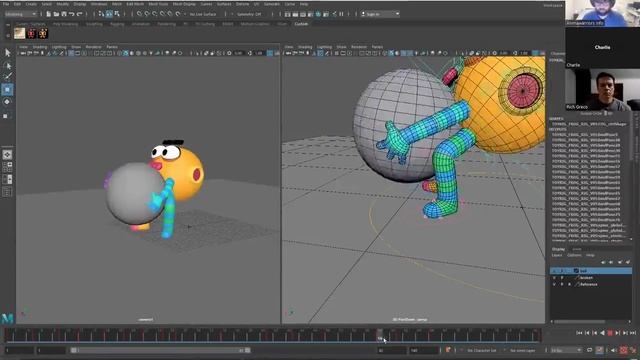The image size is (640, 360).
Task: Switch to the Custom shelf tab
Action: point(301,24)
